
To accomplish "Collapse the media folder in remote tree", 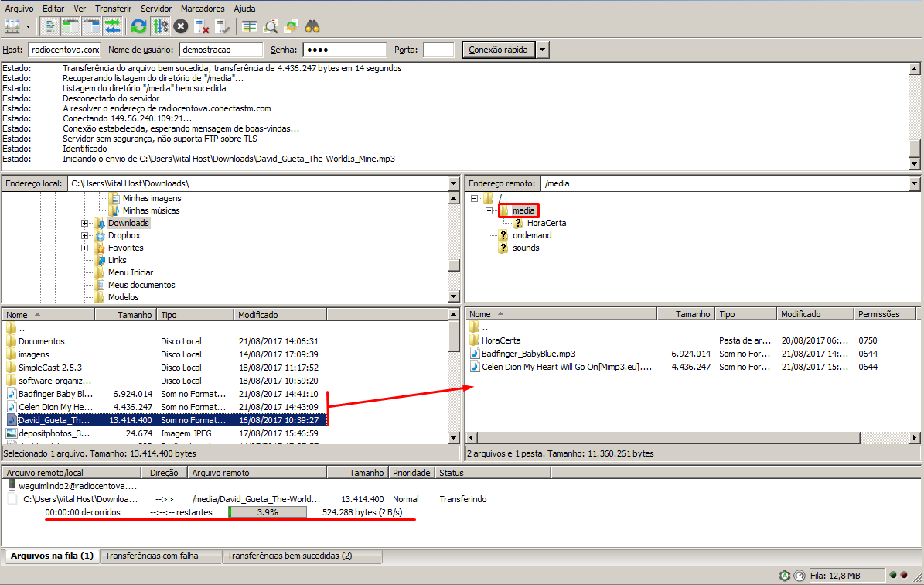I will coord(489,210).
